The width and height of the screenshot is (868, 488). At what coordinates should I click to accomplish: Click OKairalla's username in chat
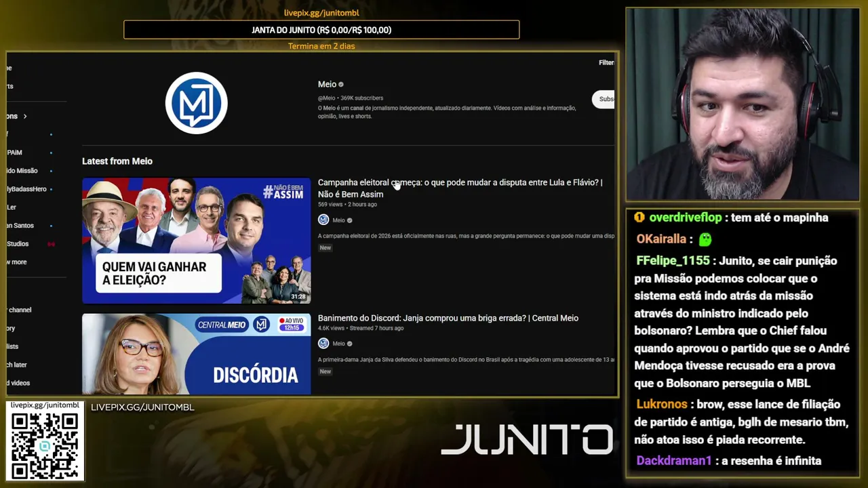pyautogui.click(x=661, y=239)
